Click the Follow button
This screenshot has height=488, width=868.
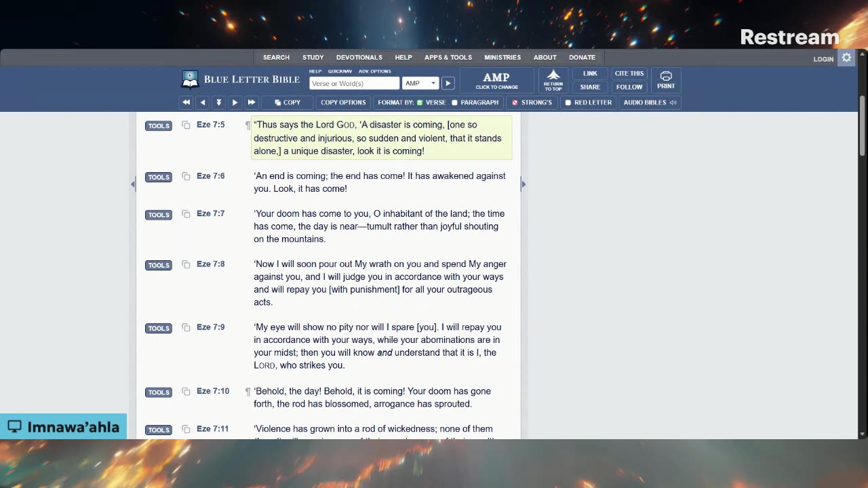(629, 87)
